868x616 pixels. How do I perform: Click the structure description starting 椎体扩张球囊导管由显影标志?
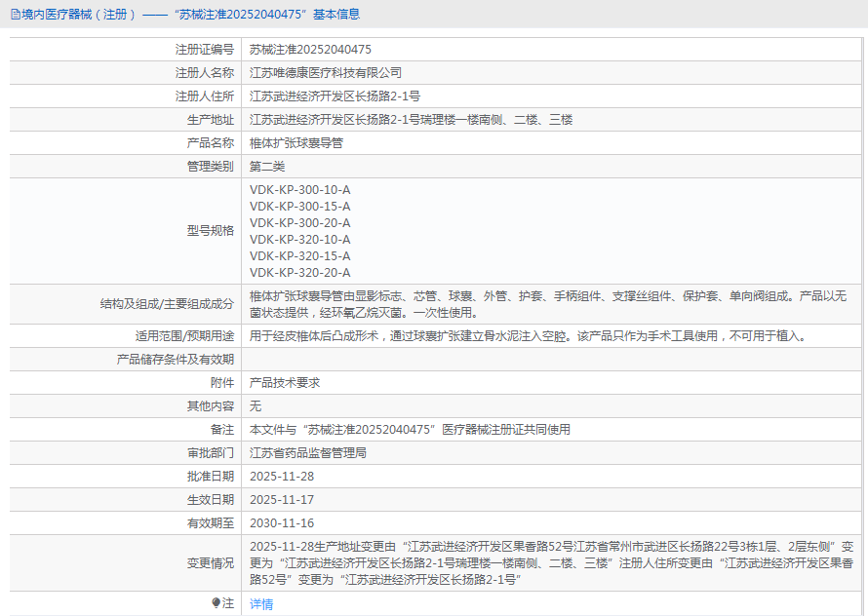[x=548, y=304]
